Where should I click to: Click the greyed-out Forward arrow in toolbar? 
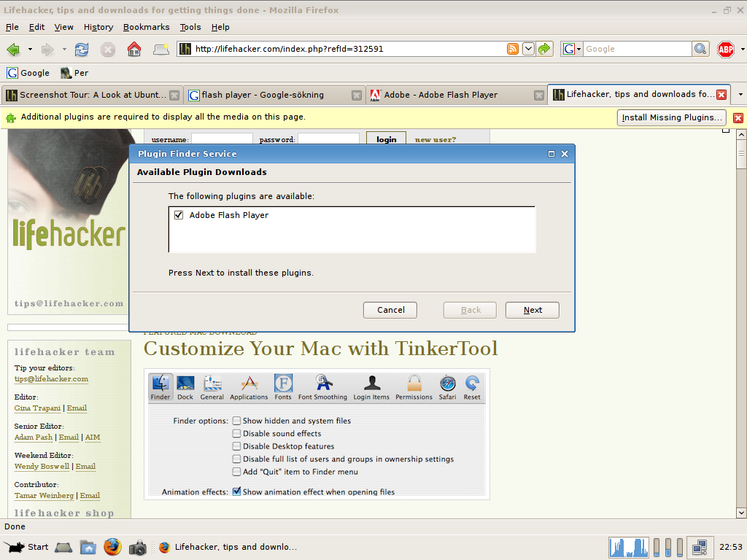click(47, 49)
